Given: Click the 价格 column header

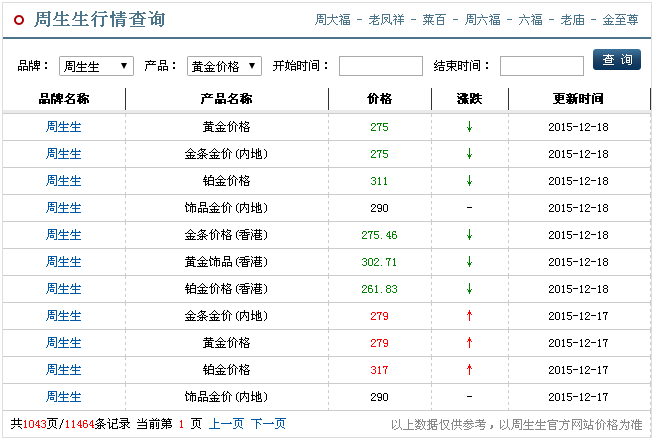Looking at the screenshot, I should [379, 99].
